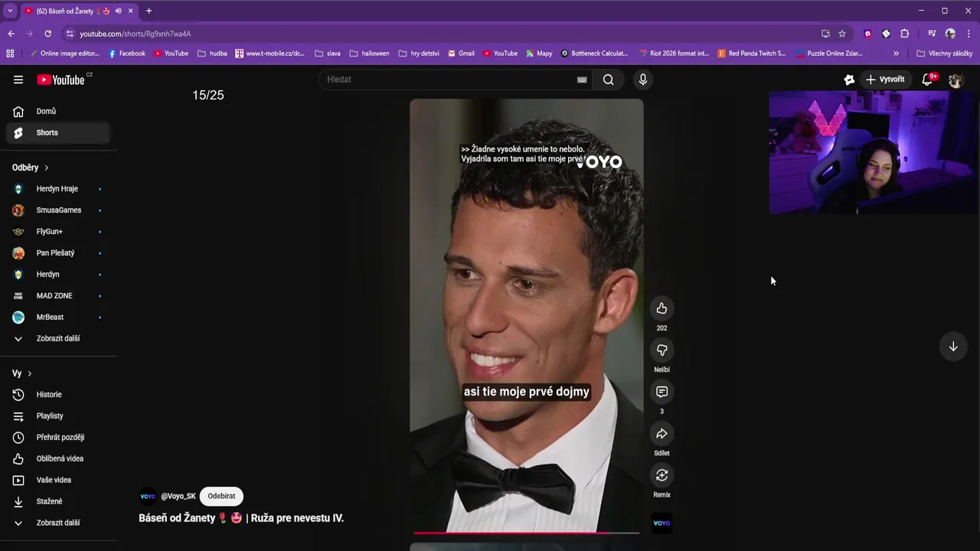
Task: Like the Short with thumbs up
Action: click(661, 308)
